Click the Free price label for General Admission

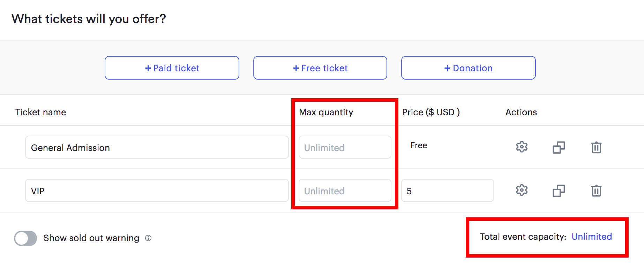419,145
